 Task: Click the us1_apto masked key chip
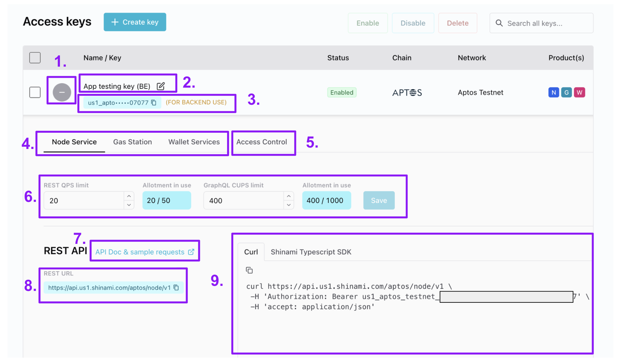coord(122,102)
